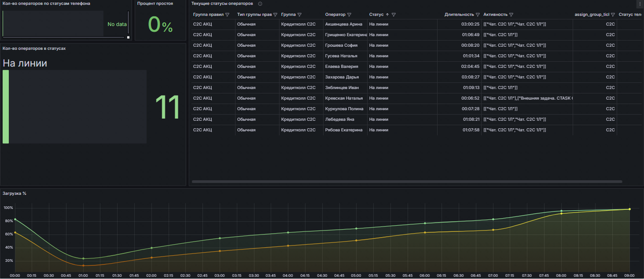The width and height of the screenshot is (644, 279).
Task: Click the table's horizontal scrollbar
Action: [x=407, y=182]
